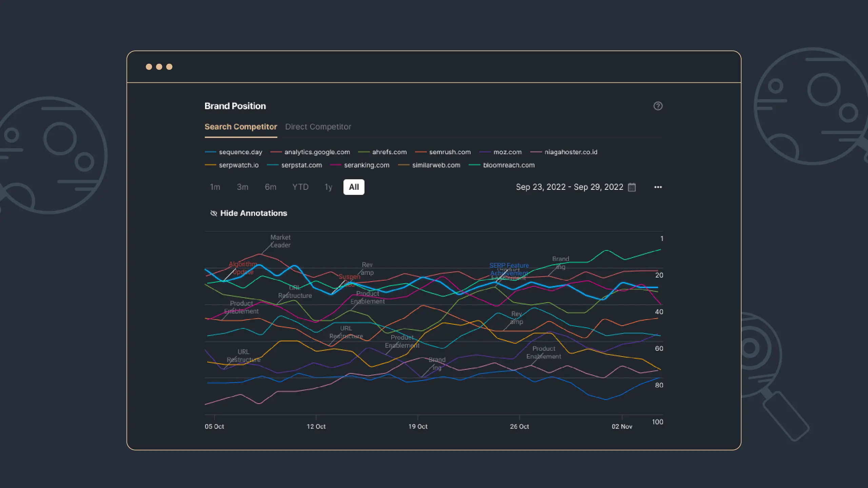868x488 pixels.
Task: Open the date range picker Sep 23 - Sep 29
Action: point(570,187)
